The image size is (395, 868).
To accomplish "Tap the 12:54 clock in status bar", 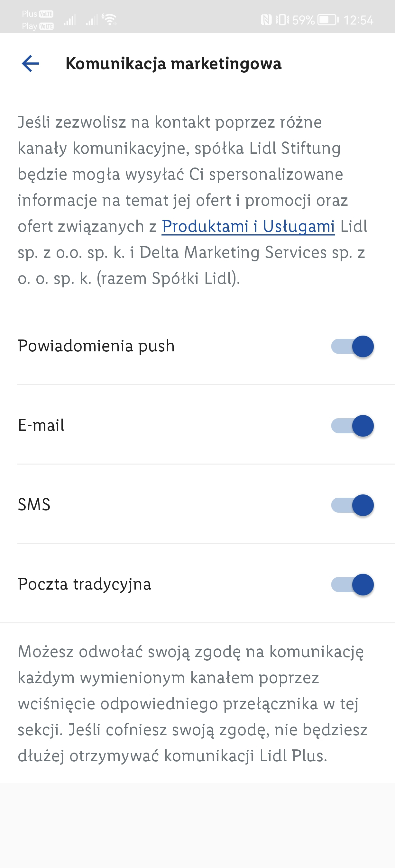I will click(358, 20).
